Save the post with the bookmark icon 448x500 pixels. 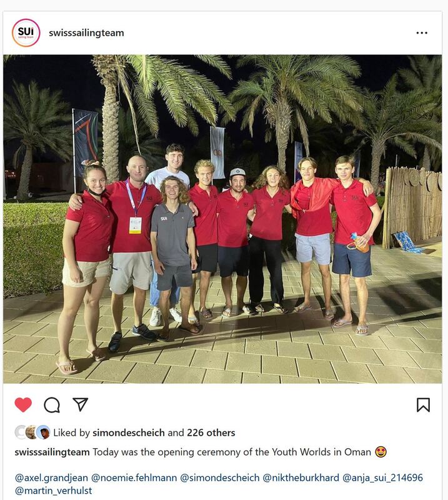[423, 404]
